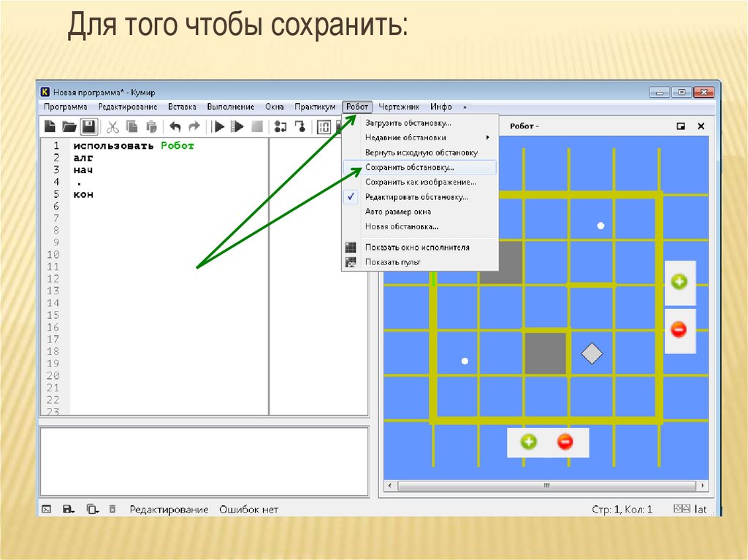This screenshot has height=560, width=748.
Task: Select Сохранить как изображение...
Action: (420, 182)
